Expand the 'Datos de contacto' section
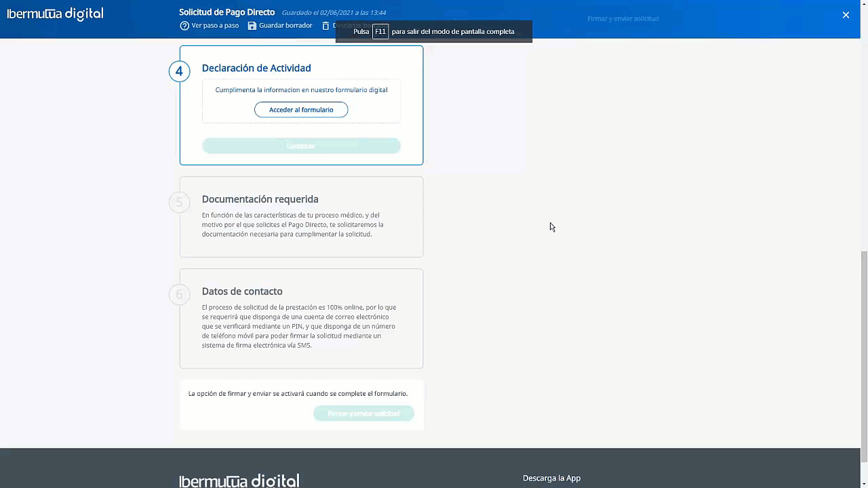The height and width of the screenshot is (488, 868). click(x=242, y=291)
